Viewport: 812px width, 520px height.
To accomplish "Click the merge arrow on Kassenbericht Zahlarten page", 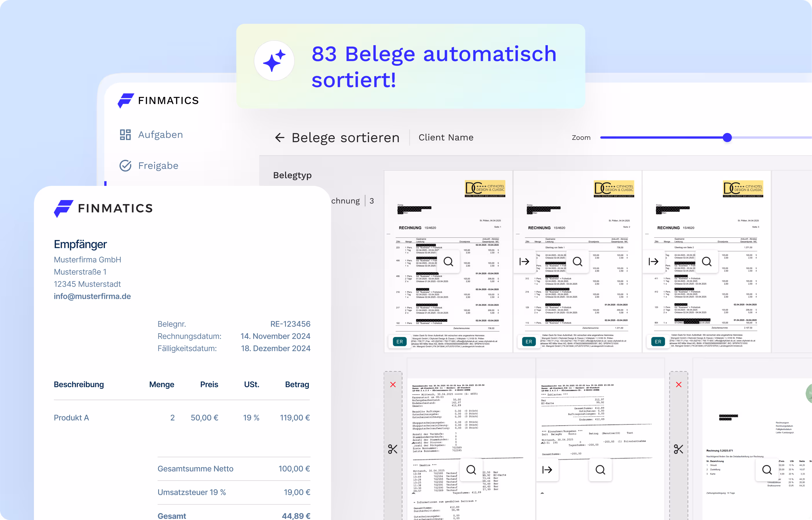I will [x=547, y=470].
